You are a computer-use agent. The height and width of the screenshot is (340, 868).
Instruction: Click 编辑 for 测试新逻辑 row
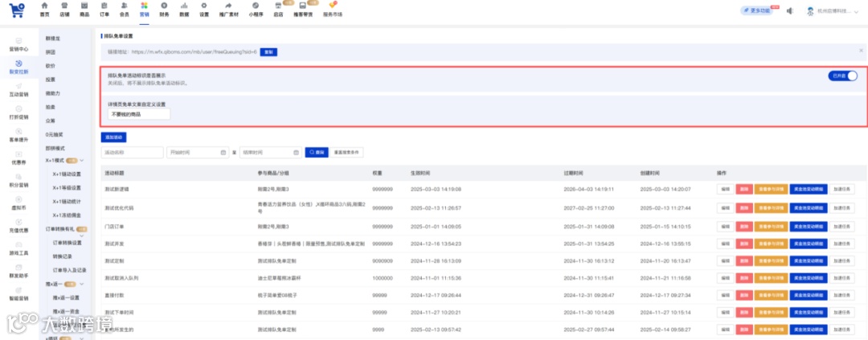click(725, 190)
